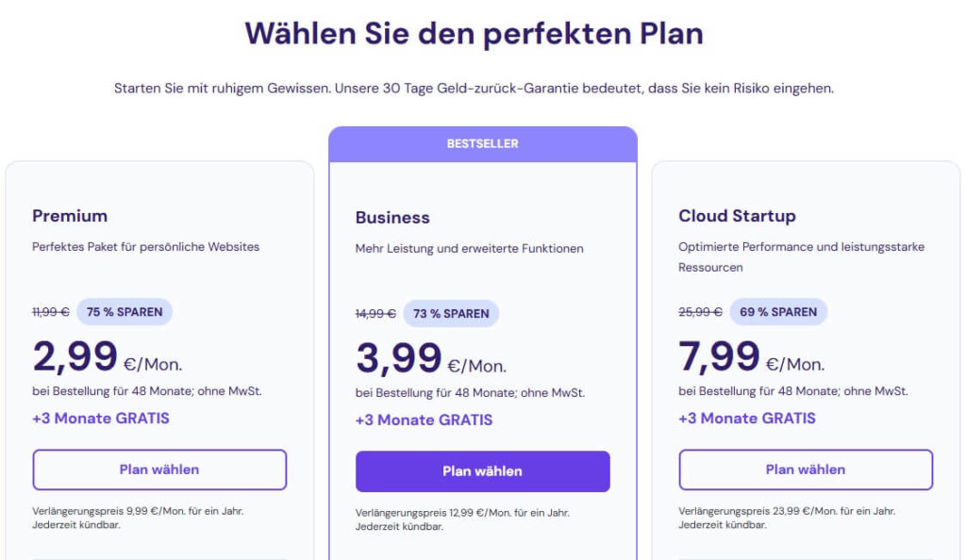This screenshot has height=560, width=966.
Task: Click the Business plan title
Action: click(392, 218)
